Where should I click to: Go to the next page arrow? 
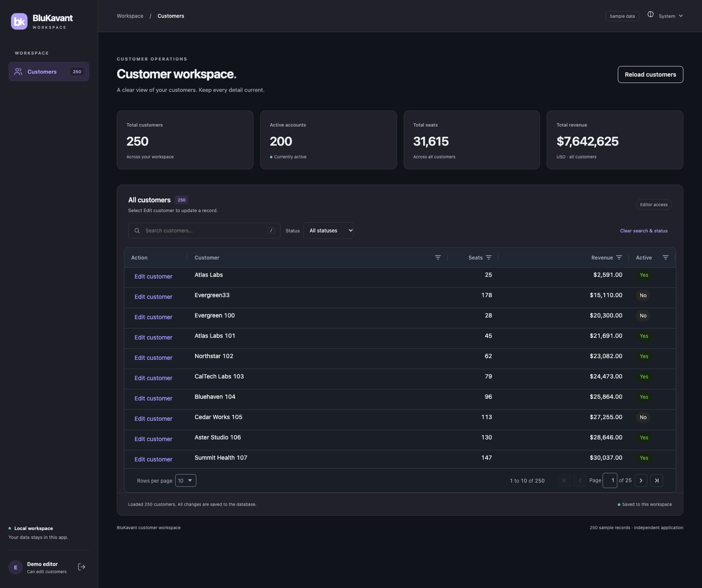click(641, 480)
